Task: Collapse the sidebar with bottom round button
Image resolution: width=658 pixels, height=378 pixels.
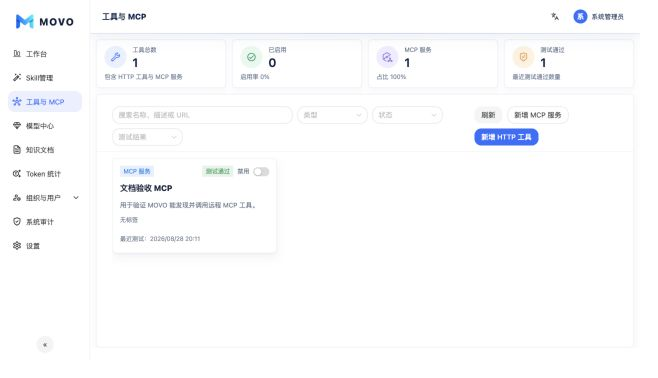Action: coord(45,345)
